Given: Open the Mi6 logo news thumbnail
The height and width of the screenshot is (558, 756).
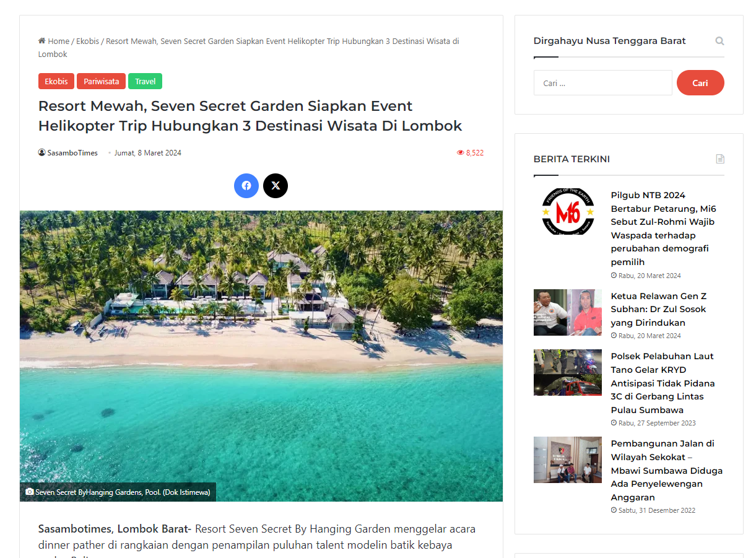Looking at the screenshot, I should (568, 212).
